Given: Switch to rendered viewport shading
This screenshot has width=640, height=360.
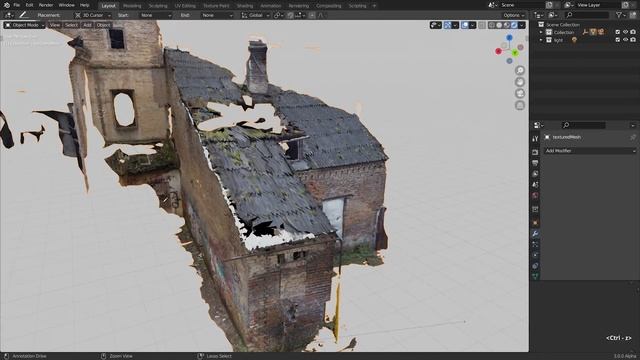Looking at the screenshot, I should (514, 25).
